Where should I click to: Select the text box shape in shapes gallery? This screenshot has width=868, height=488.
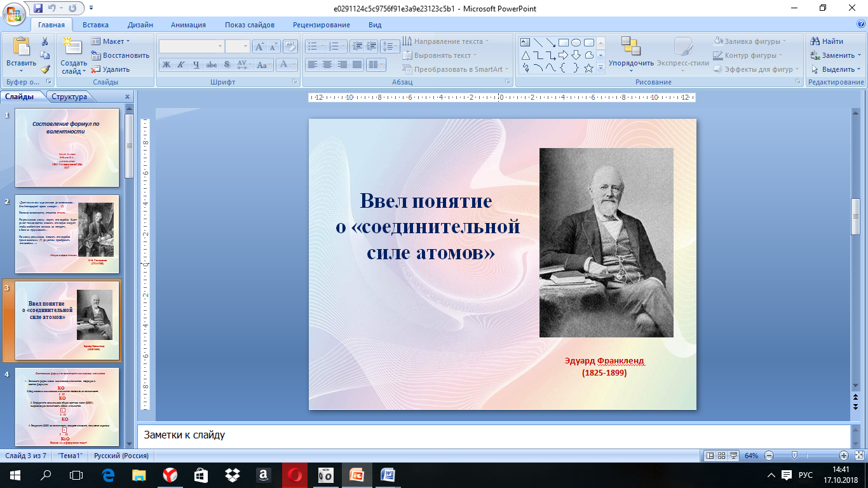tap(526, 43)
